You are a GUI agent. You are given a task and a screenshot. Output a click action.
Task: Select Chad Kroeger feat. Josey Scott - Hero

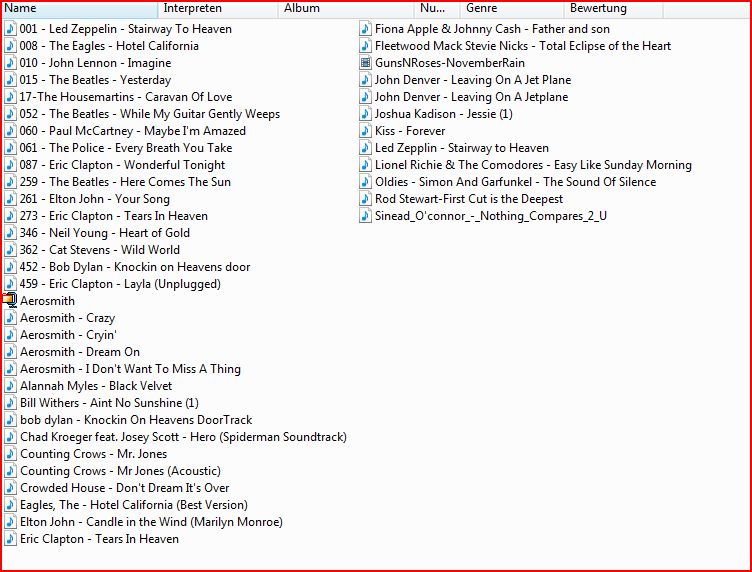[176, 437]
